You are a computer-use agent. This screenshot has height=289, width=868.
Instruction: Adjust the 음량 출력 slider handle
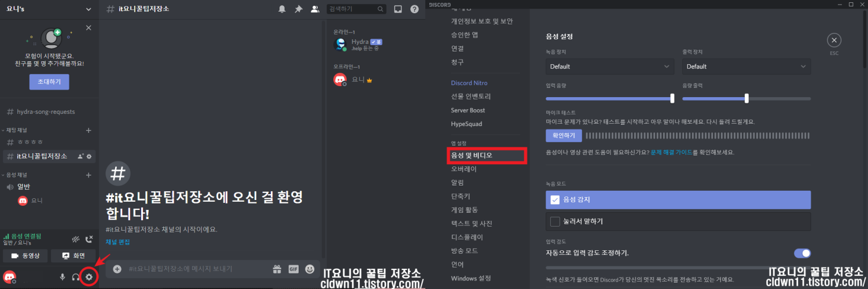[746, 98]
